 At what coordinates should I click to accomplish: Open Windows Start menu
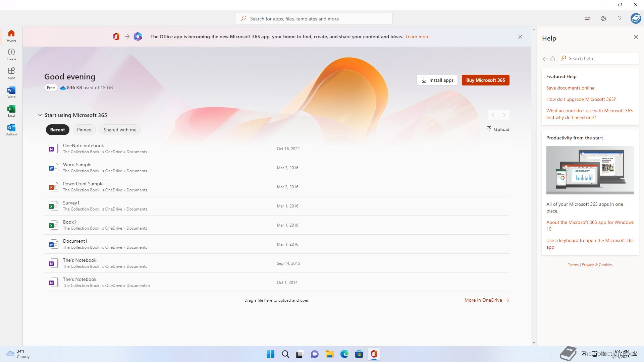tap(270, 354)
